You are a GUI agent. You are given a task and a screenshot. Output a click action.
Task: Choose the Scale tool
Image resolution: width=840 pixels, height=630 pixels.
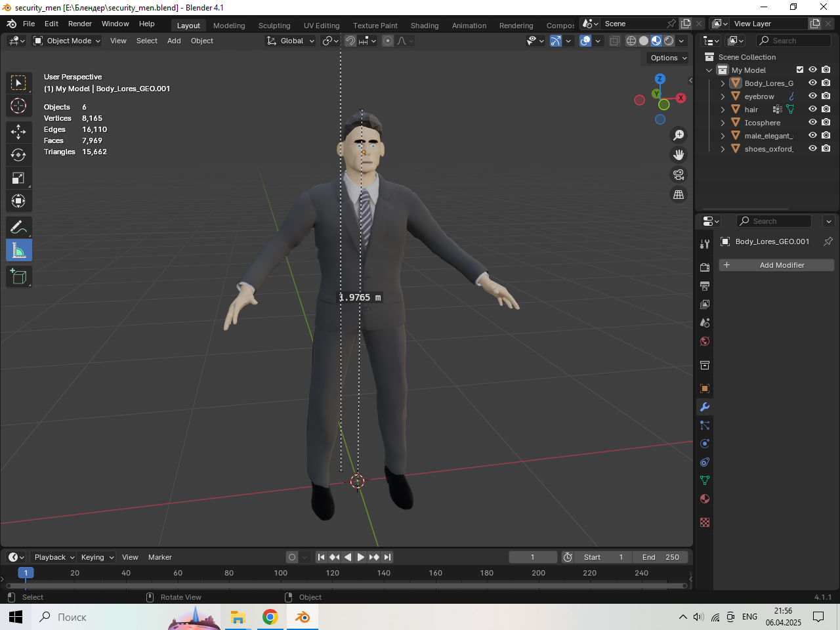18,178
